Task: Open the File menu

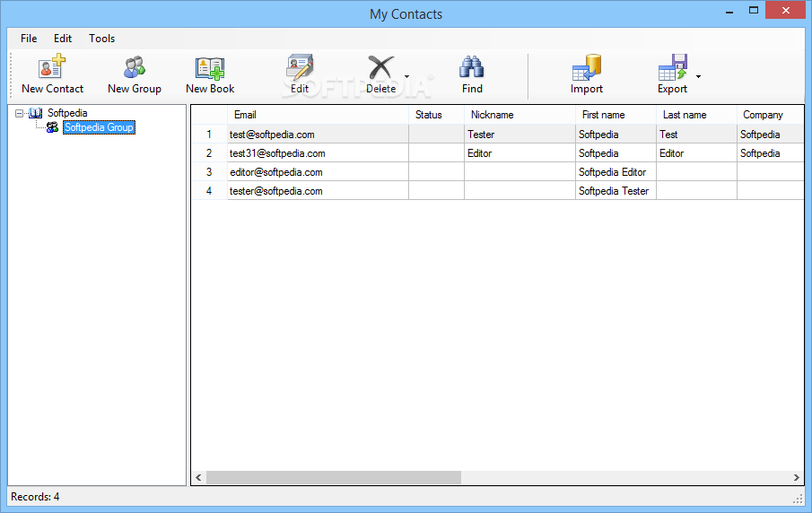Action: pos(29,39)
